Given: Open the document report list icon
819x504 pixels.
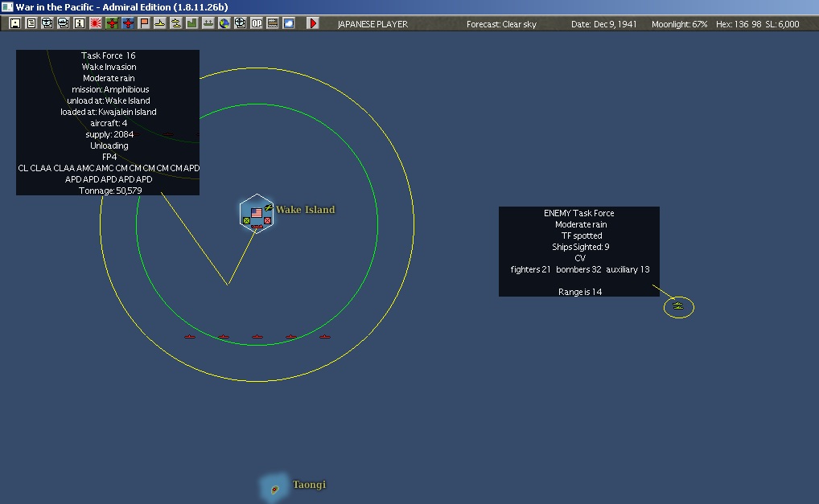Looking at the screenshot, I should (x=31, y=23).
